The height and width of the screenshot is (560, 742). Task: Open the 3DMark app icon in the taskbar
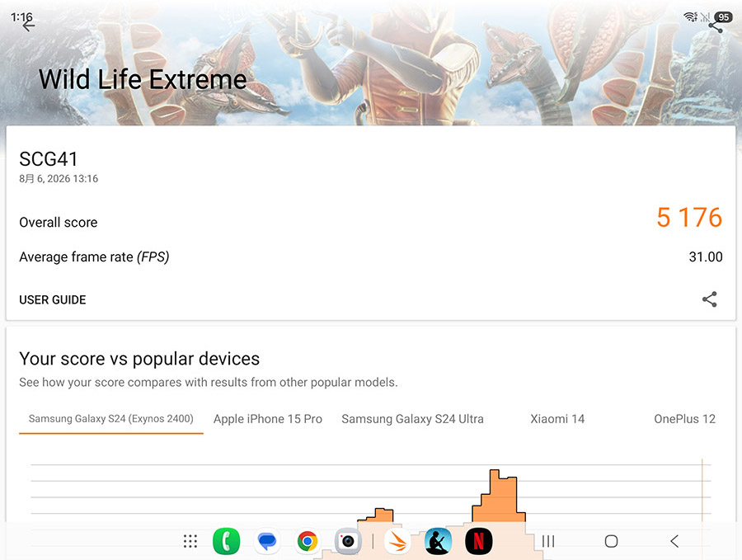click(397, 541)
